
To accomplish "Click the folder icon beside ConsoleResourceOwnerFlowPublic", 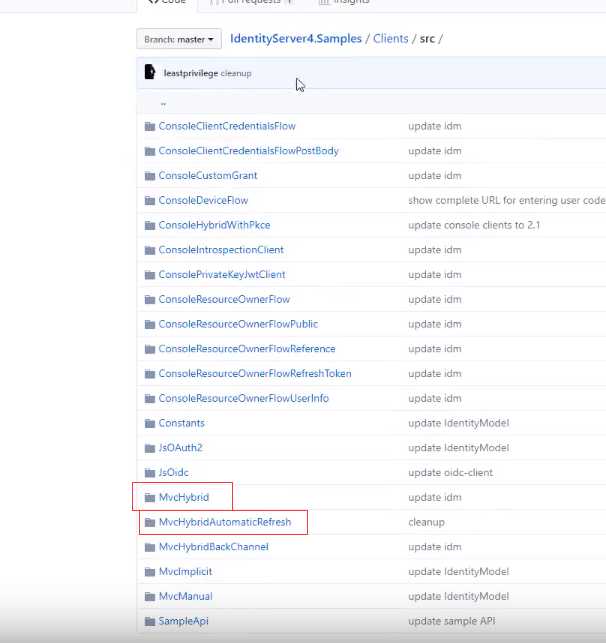I will 150,324.
